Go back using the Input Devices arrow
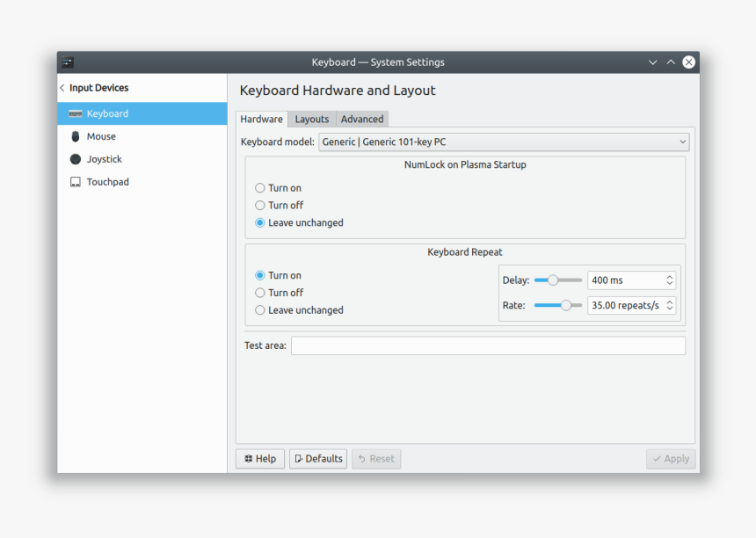 pyautogui.click(x=62, y=88)
